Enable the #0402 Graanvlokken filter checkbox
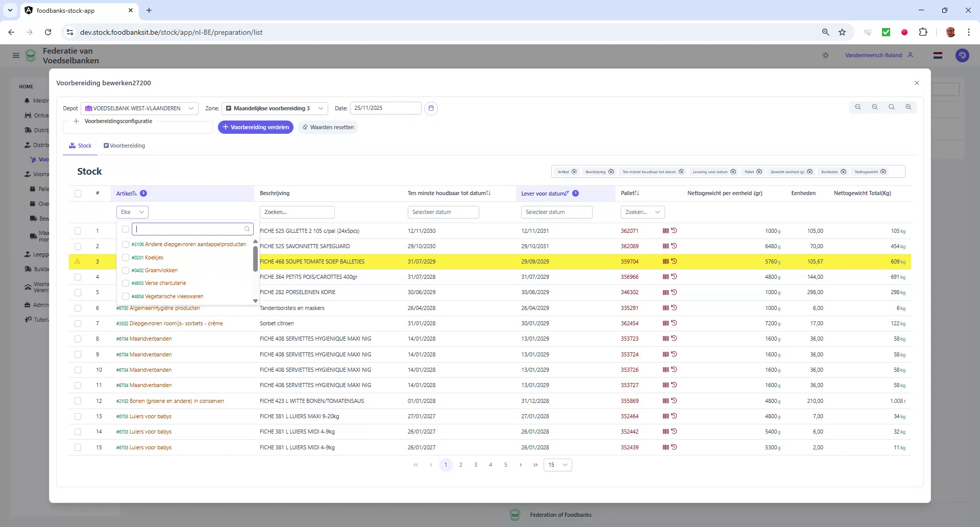The width and height of the screenshot is (980, 527). point(126,270)
